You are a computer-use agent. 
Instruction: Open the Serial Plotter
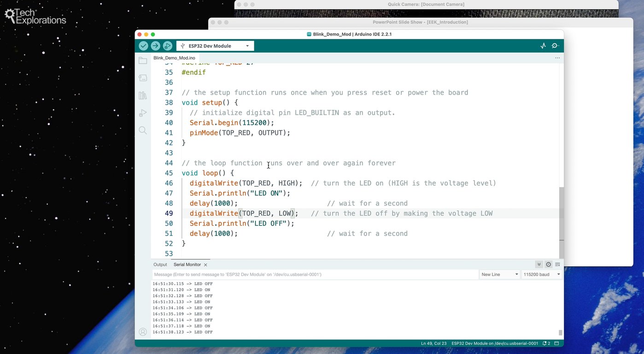coord(543,46)
